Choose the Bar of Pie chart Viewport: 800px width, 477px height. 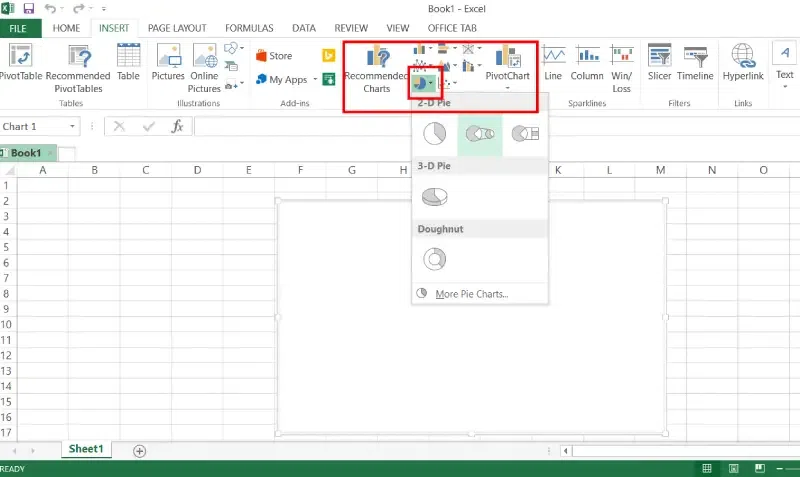tap(525, 134)
